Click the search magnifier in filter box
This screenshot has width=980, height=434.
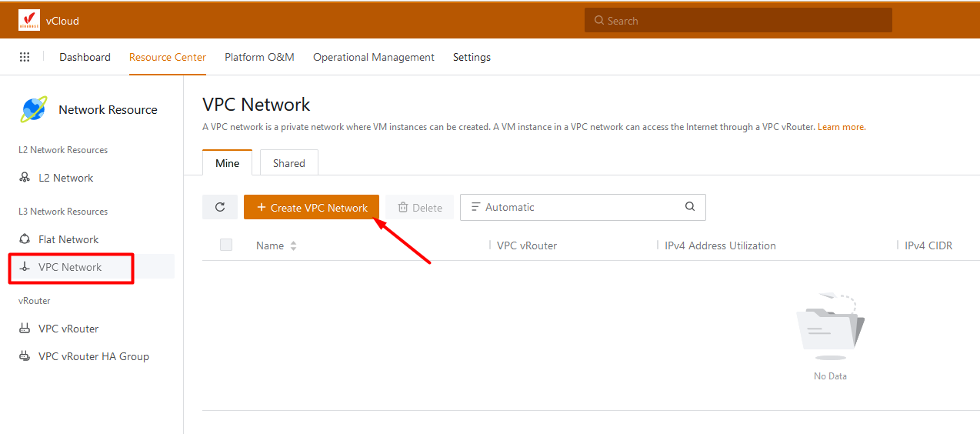point(690,207)
